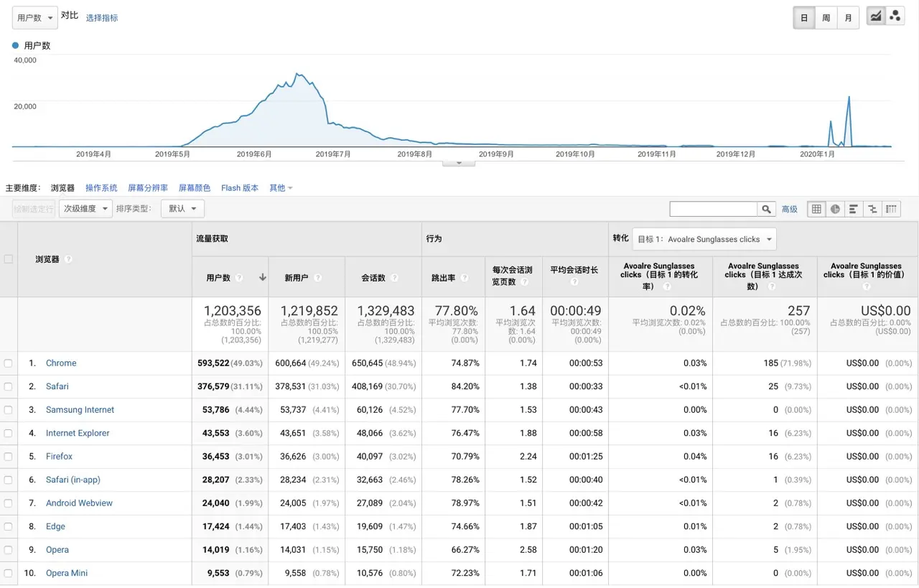Check the Firefox row checkbox
The width and height of the screenshot is (919, 588).
tap(9, 457)
